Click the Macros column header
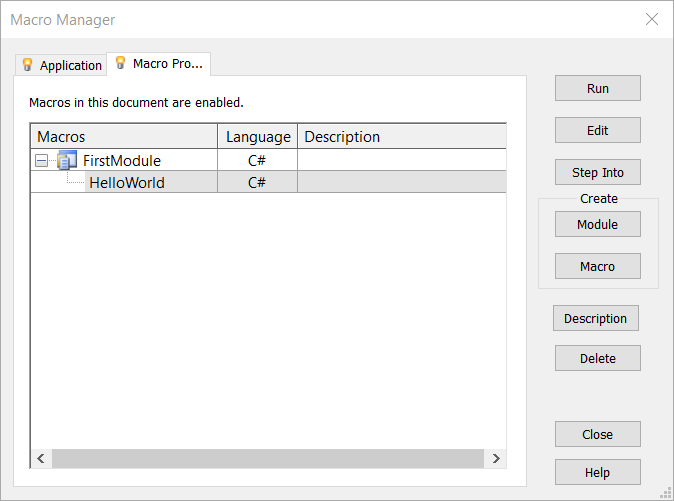 click(124, 137)
